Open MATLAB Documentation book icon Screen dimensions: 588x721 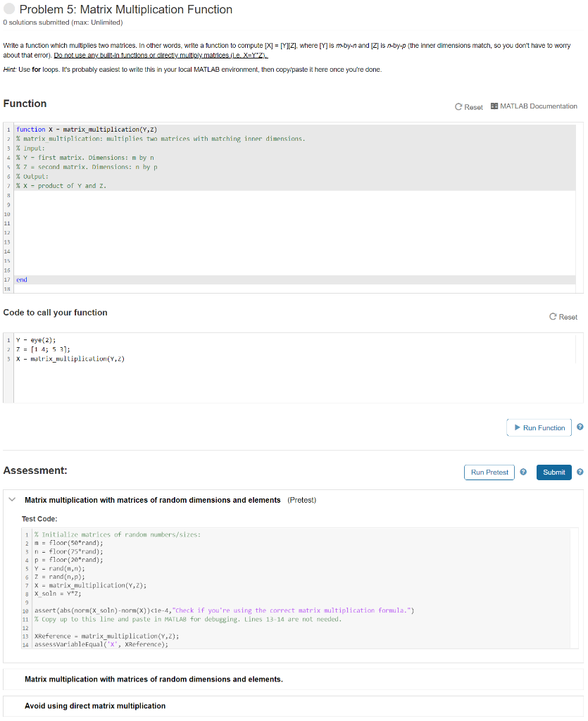click(494, 106)
